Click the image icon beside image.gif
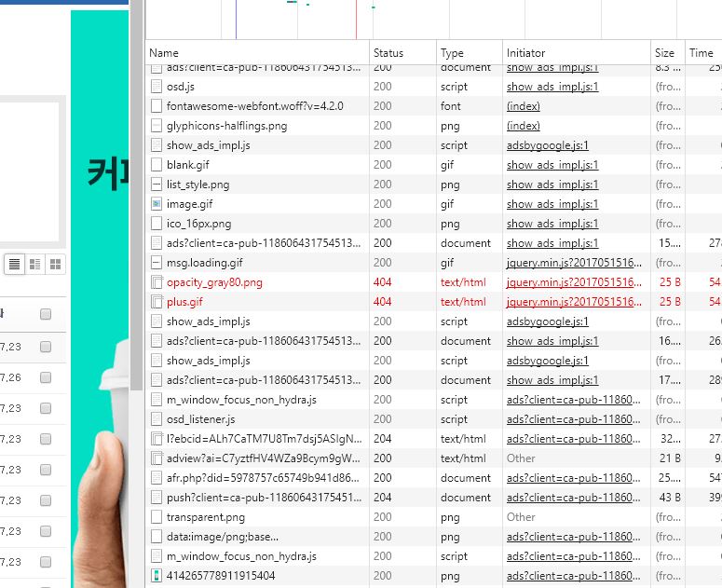 (x=157, y=204)
